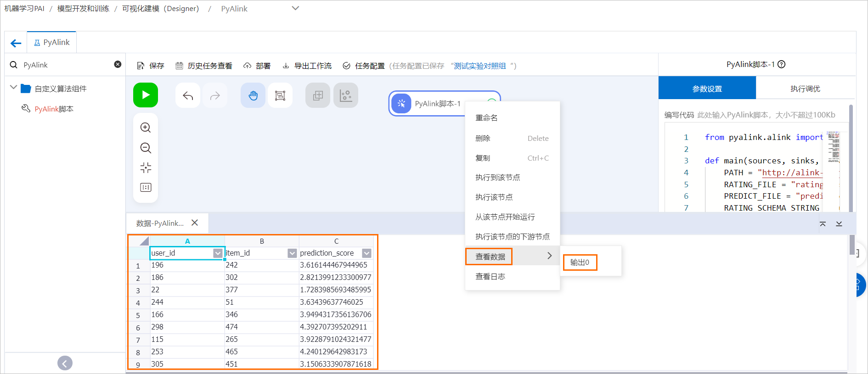Expand the data panel to top

click(x=823, y=223)
